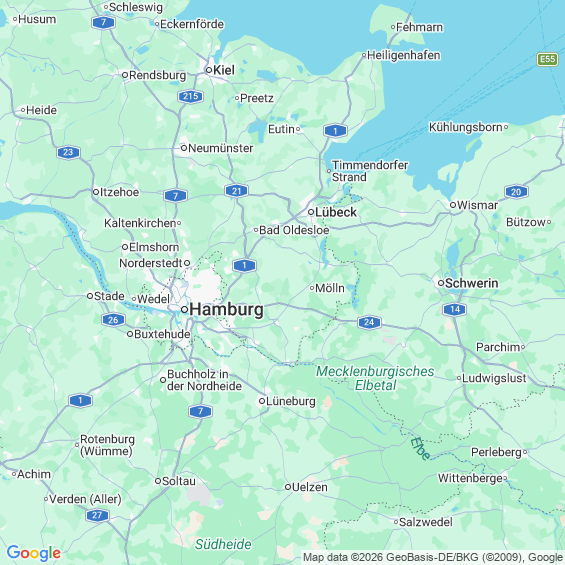The width and height of the screenshot is (565, 565).
Task: Click the route 27 highway shield
Action: (97, 515)
